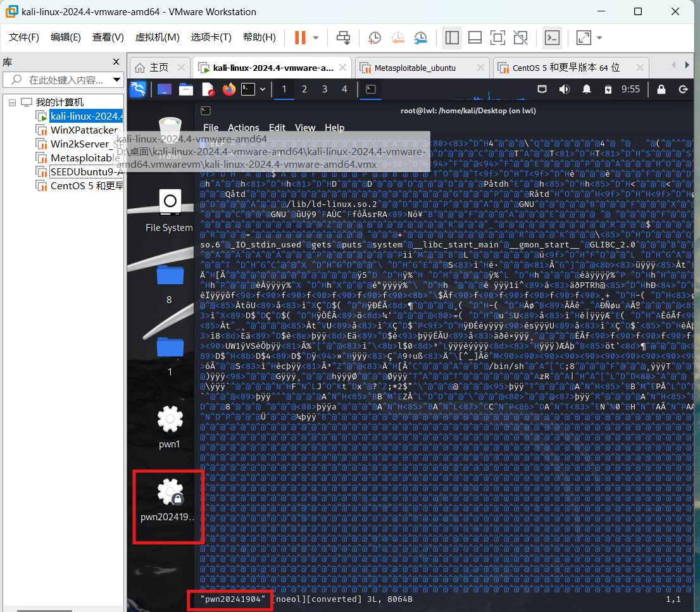The height and width of the screenshot is (612, 700).
Task: Click the volume speaker tray icon
Action: click(x=565, y=89)
